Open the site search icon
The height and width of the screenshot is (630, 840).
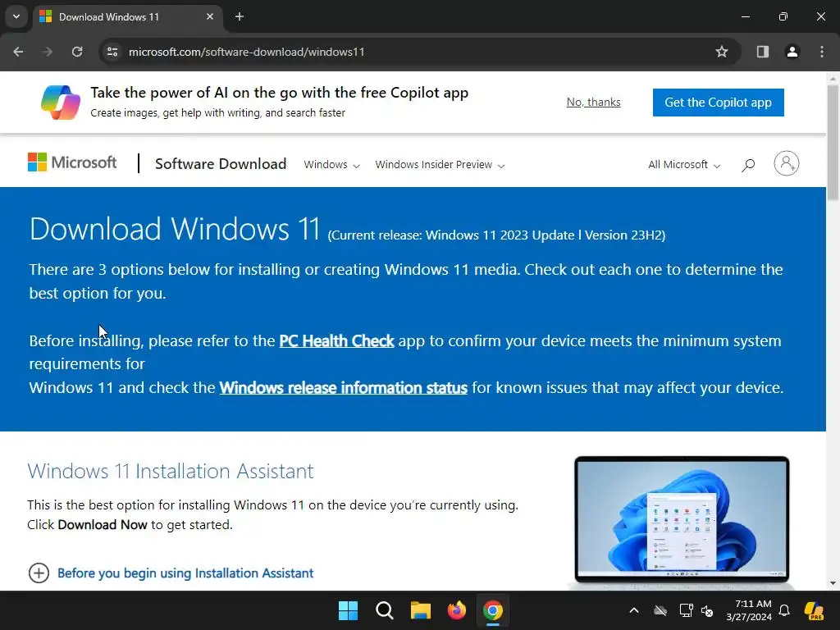[x=748, y=164]
